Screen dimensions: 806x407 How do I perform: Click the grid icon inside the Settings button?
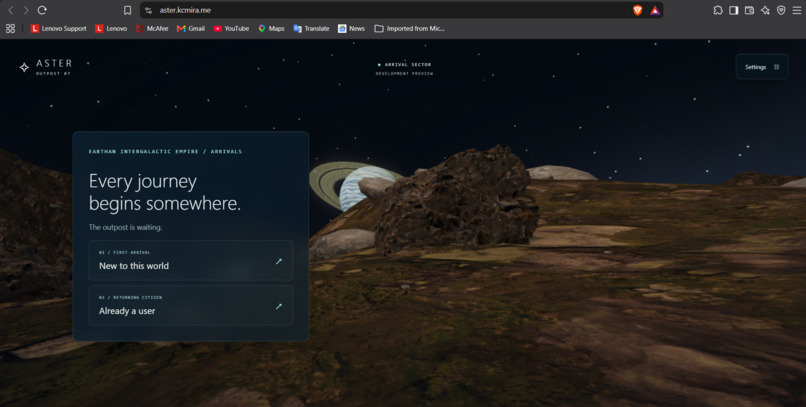(777, 67)
